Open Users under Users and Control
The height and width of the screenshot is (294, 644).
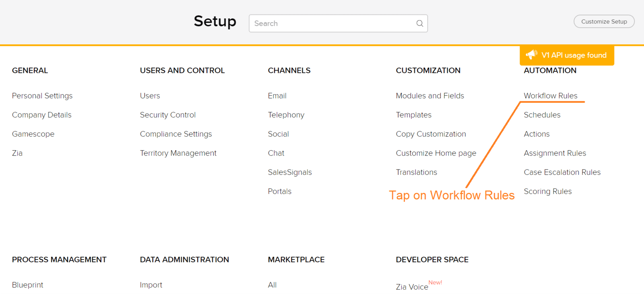coord(150,96)
